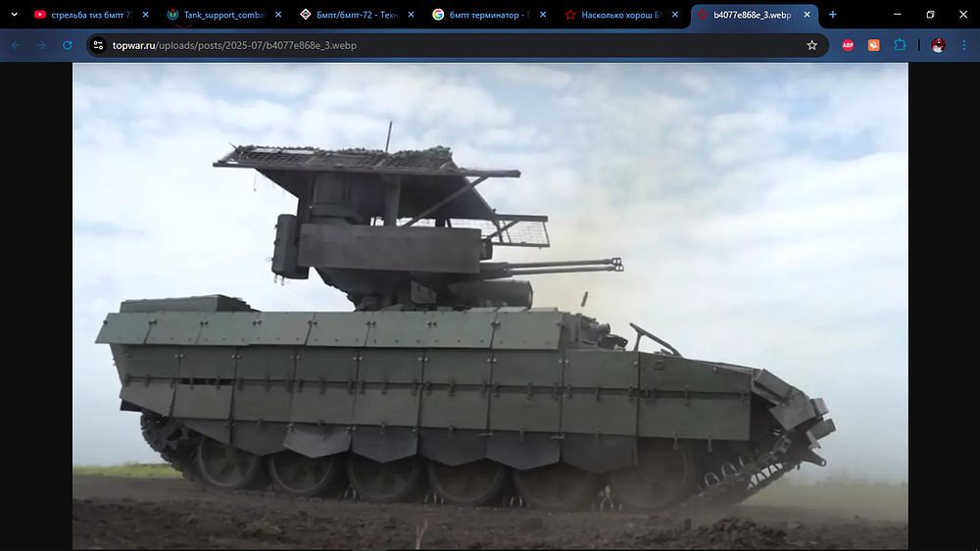Image resolution: width=980 pixels, height=551 pixels.
Task: Close the active b4077e868e_3.webp tab
Action: tap(808, 15)
